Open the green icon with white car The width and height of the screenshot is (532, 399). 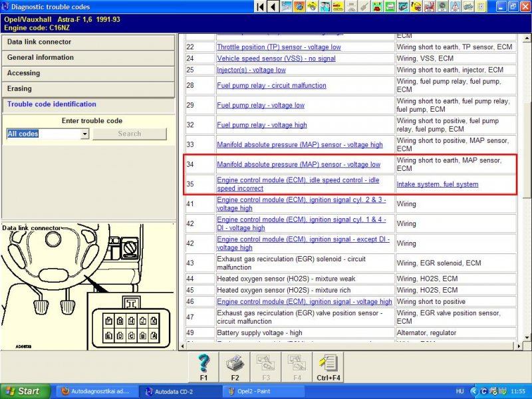(390, 7)
